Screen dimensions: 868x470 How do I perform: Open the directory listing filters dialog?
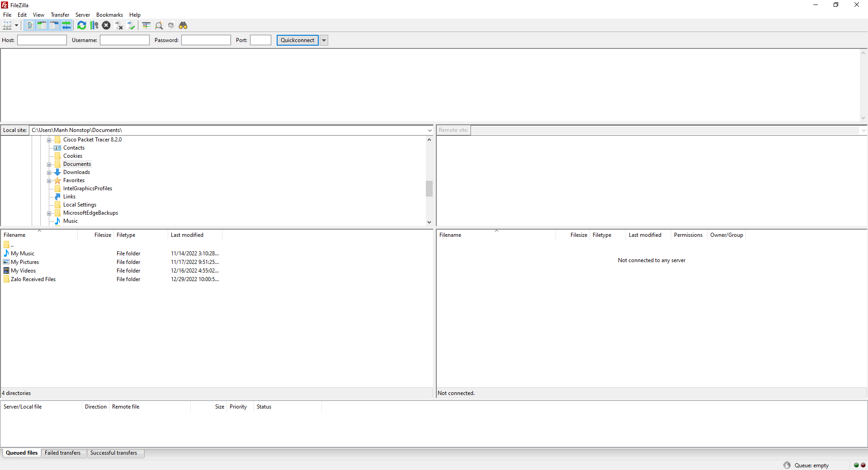click(146, 25)
